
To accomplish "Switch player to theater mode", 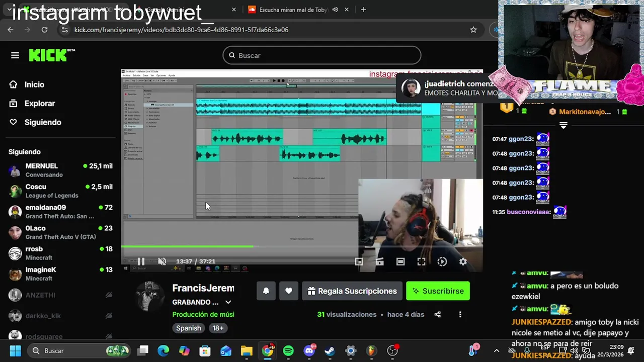I will click(400, 261).
